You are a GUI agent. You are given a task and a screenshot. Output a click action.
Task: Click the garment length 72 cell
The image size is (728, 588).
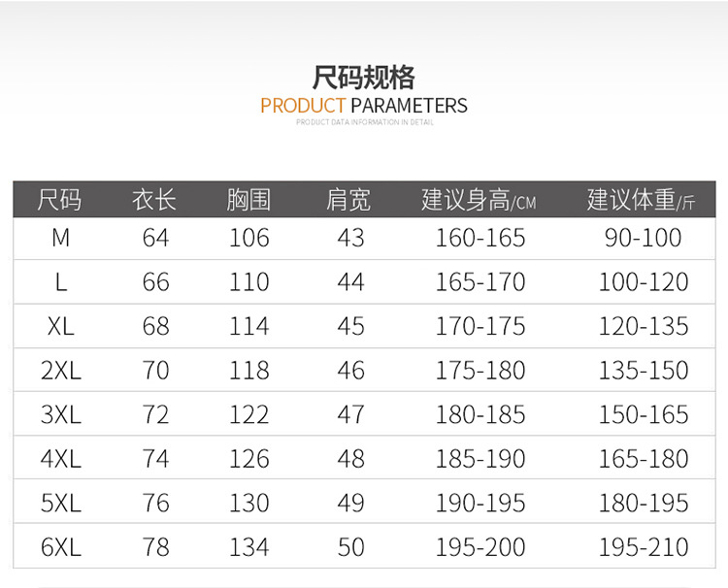click(x=155, y=414)
